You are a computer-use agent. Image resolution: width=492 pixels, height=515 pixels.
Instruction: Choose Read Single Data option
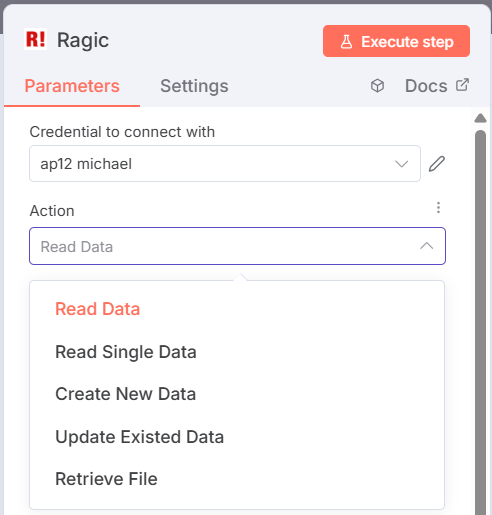126,352
